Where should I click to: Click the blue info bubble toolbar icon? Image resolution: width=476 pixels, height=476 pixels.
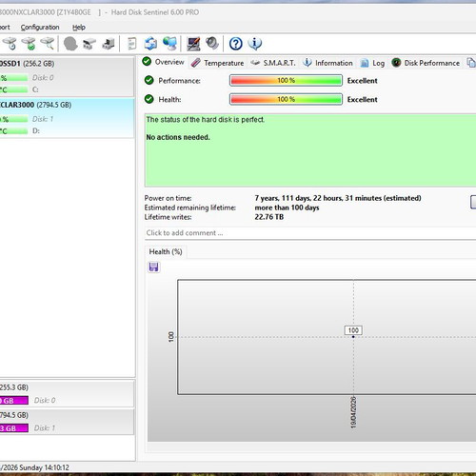click(x=255, y=44)
